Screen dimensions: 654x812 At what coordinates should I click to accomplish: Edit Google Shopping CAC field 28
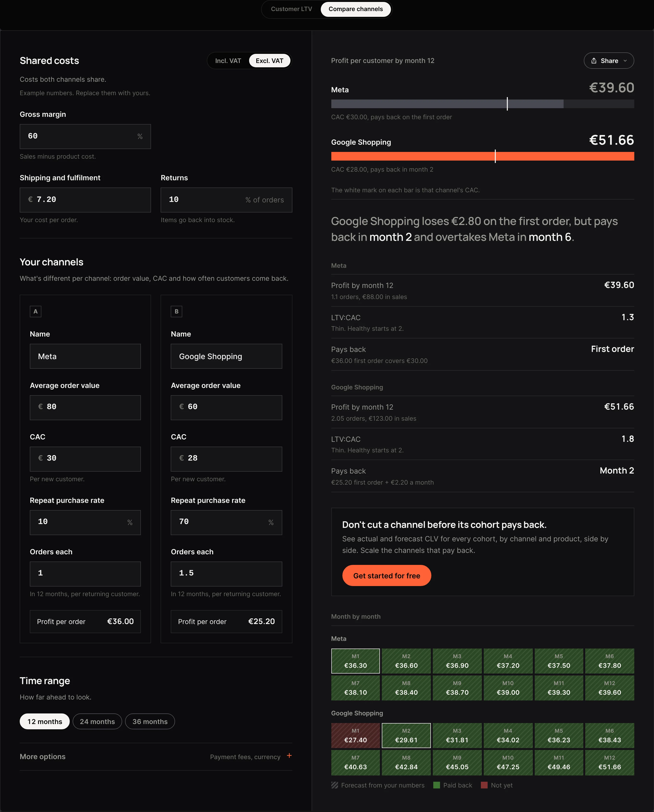coord(226,459)
